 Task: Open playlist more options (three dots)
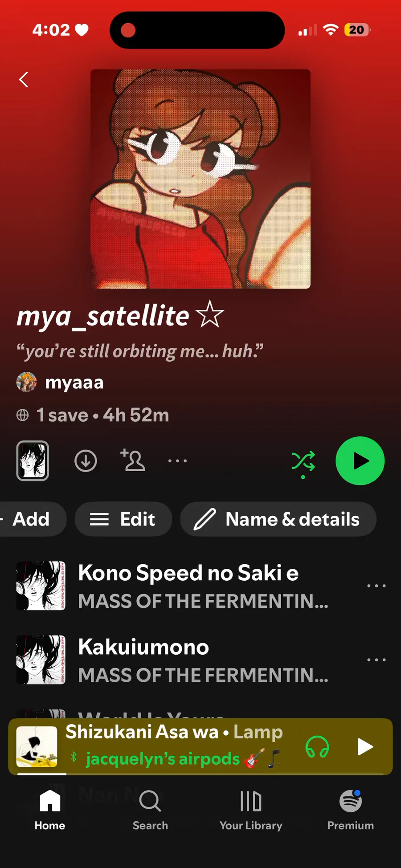coord(177,460)
